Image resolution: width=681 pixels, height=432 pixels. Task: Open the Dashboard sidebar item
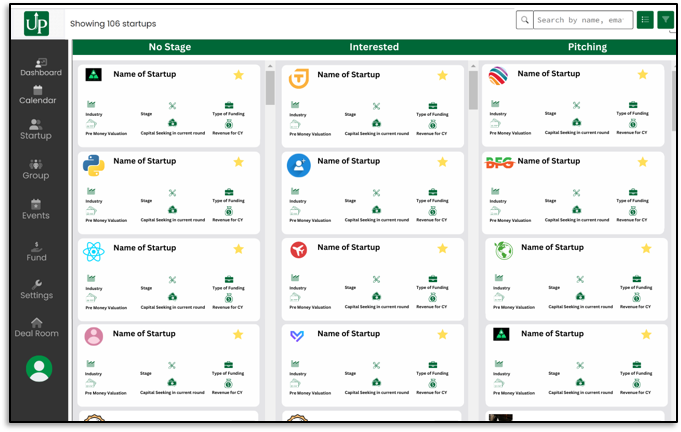[x=41, y=68]
